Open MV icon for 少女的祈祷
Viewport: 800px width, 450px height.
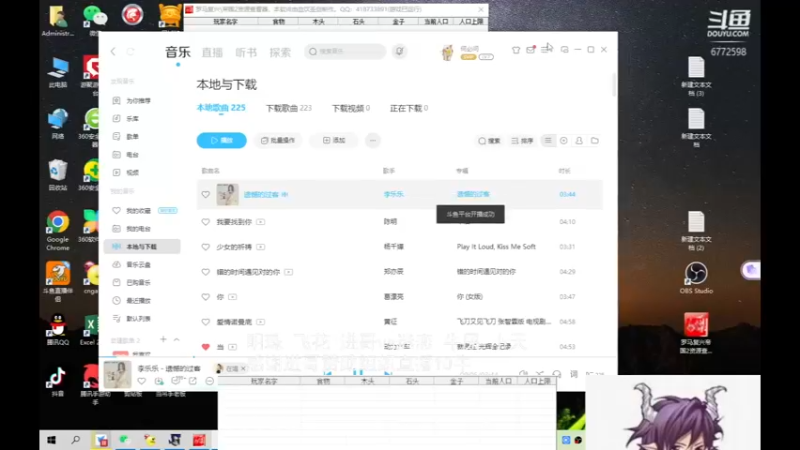click(x=261, y=247)
